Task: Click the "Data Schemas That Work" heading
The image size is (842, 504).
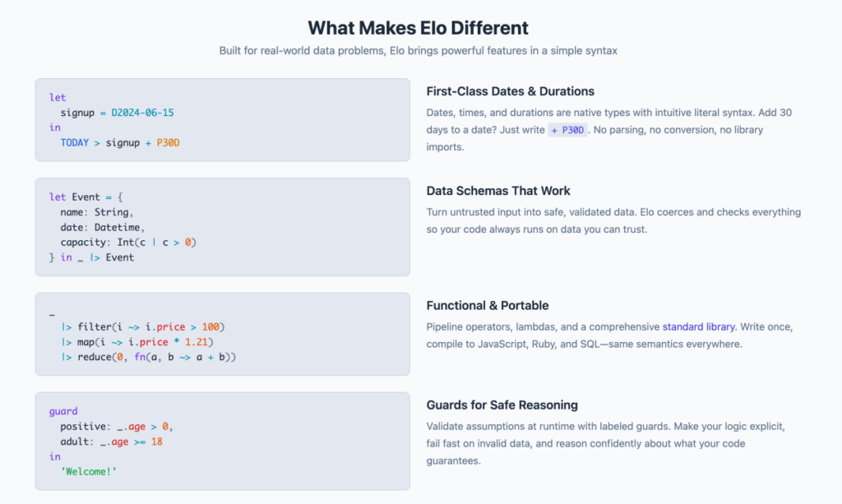Action: point(498,191)
